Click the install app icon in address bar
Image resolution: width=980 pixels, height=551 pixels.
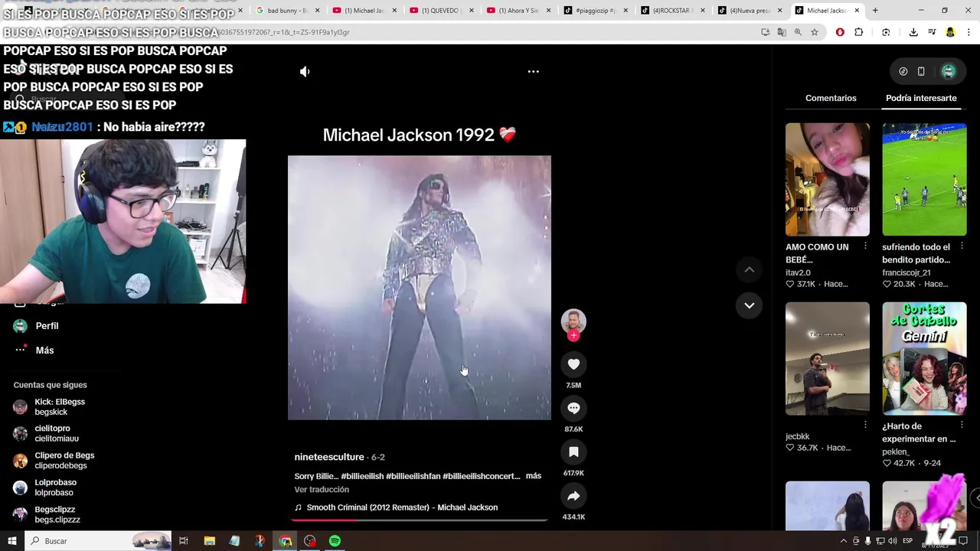(x=766, y=32)
